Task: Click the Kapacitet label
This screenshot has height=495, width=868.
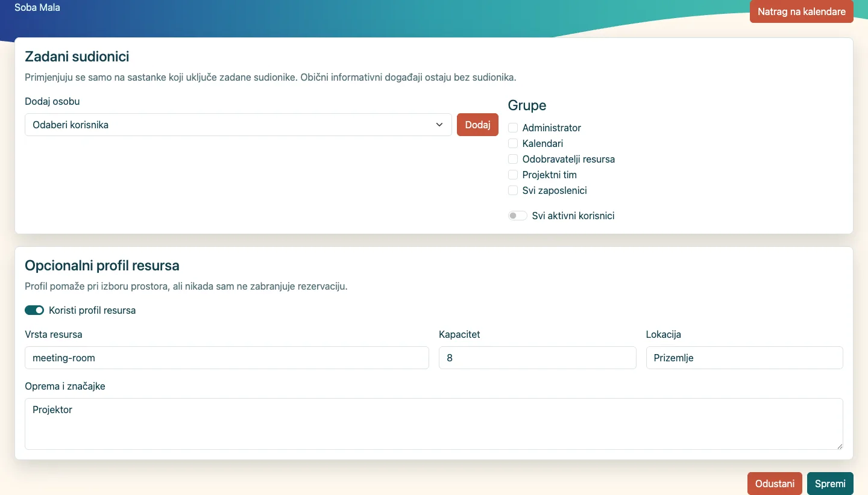Action: coord(459,334)
